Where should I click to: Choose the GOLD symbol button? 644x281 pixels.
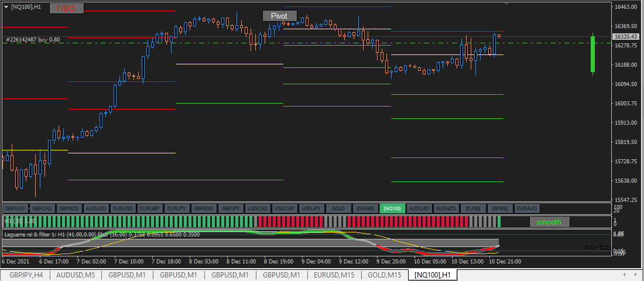338,208
